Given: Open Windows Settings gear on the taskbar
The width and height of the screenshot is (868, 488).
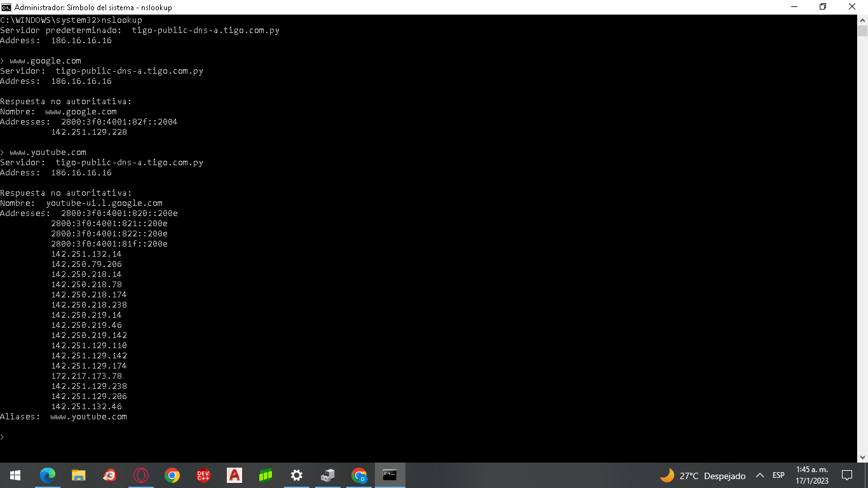Looking at the screenshot, I should coord(297,475).
